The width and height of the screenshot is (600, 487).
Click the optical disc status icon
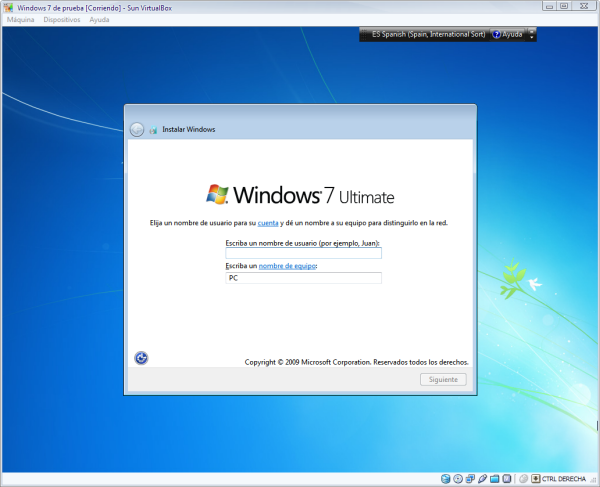point(457,478)
